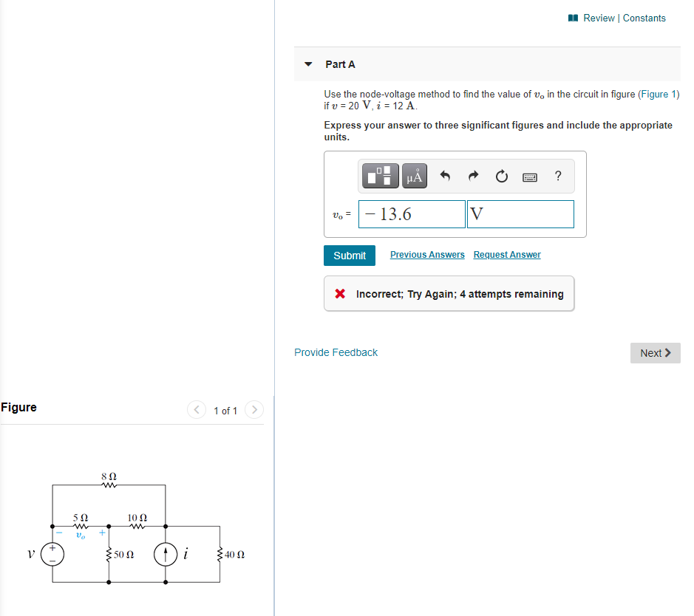
Task: Click the undo arrow icon
Action: coord(444,176)
